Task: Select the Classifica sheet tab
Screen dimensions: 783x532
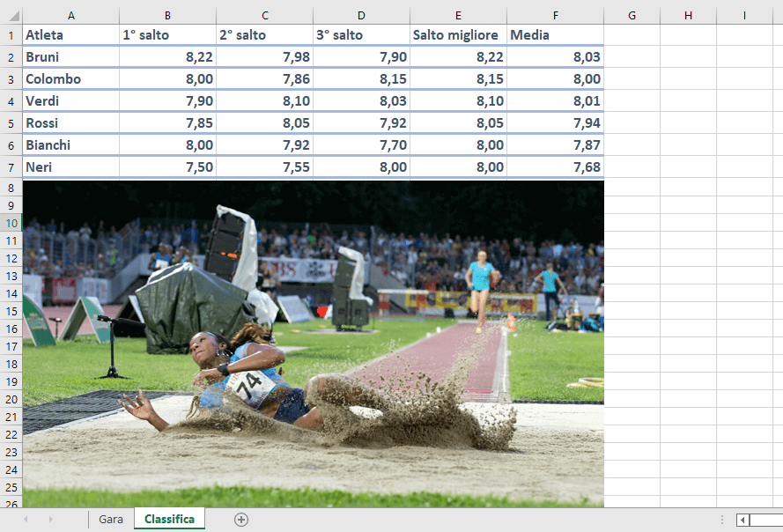Action: click(169, 519)
